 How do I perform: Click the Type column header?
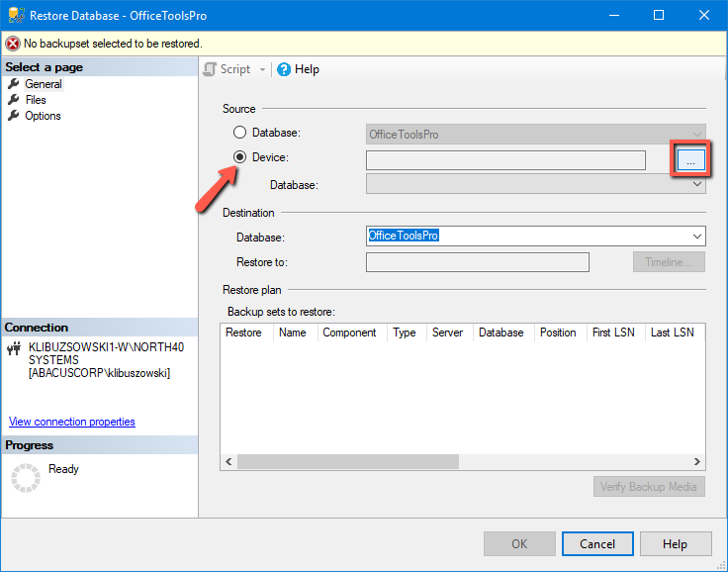point(407,333)
